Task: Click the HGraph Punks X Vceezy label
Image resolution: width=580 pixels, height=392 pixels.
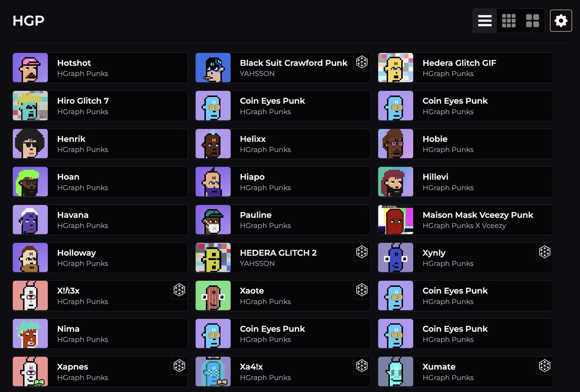Action: pyautogui.click(x=464, y=225)
